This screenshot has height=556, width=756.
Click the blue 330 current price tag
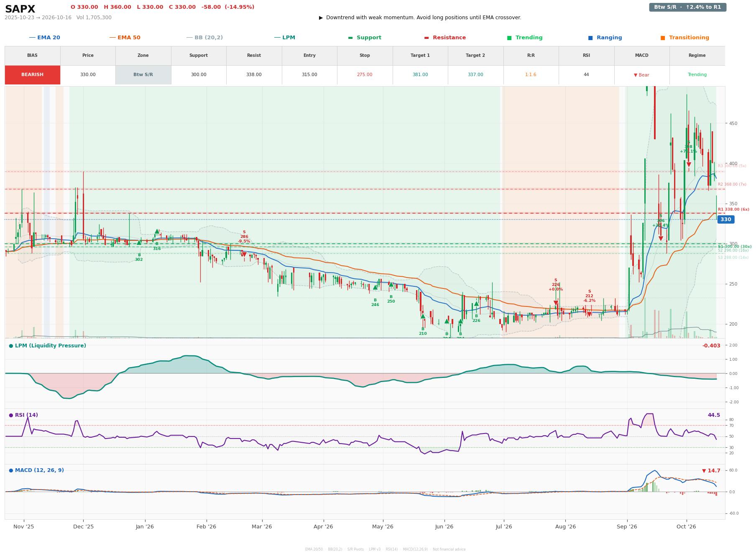(x=725, y=219)
